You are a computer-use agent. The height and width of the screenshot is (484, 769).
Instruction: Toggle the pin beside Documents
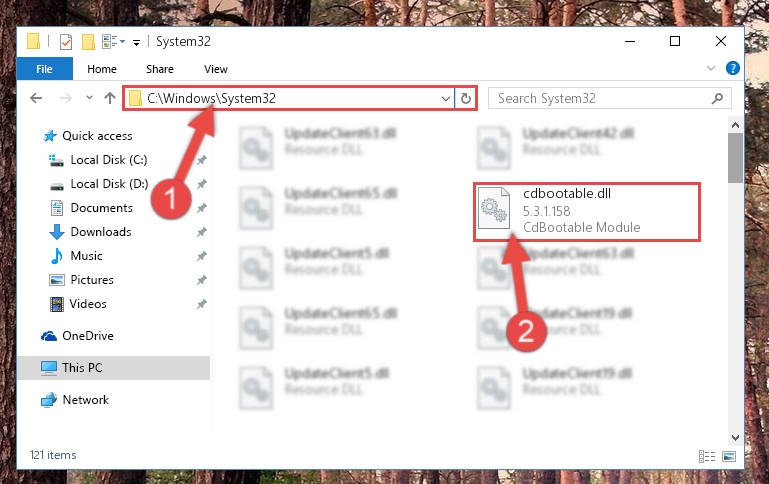tap(202, 208)
